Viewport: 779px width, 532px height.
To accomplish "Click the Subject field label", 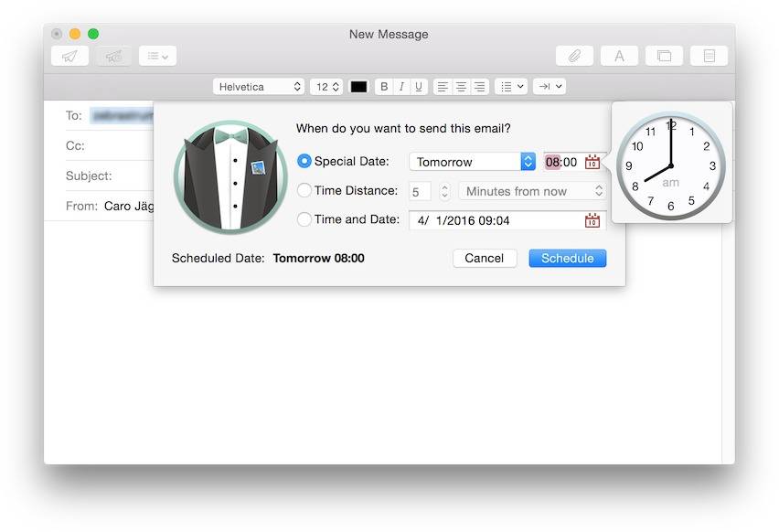I will (89, 176).
